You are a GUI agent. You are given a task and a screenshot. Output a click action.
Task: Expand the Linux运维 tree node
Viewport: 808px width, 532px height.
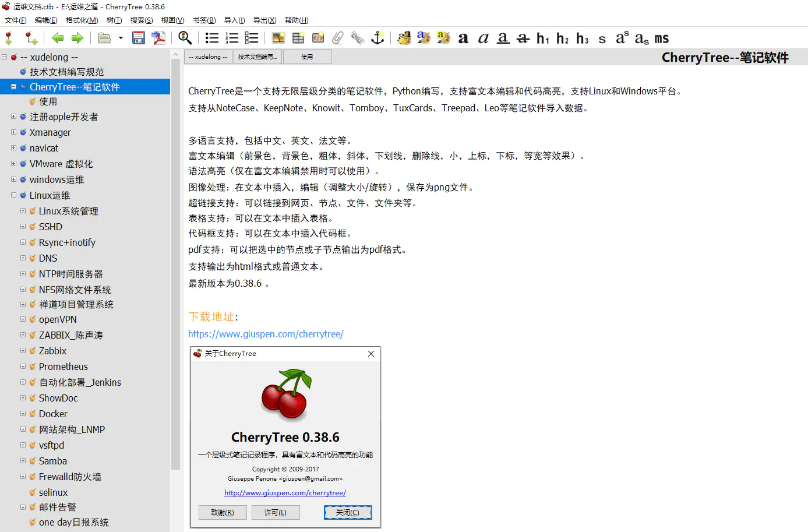pos(13,195)
